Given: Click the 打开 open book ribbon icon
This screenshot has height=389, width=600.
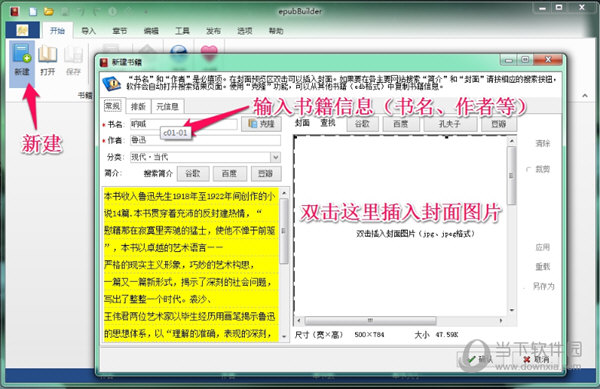Looking at the screenshot, I should coord(48,60).
